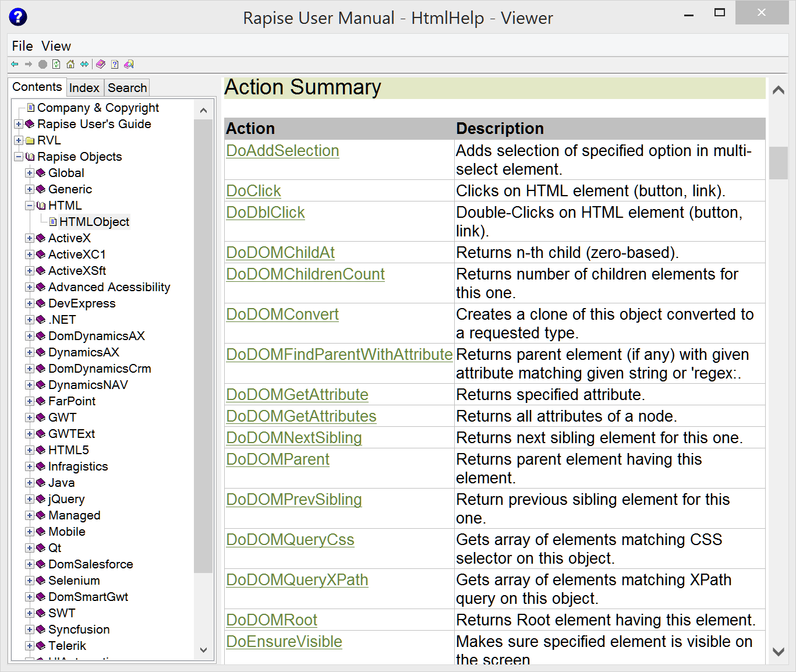Viewport: 796px width, 672px height.
Task: Click the search book magnifier icon
Action: (129, 65)
